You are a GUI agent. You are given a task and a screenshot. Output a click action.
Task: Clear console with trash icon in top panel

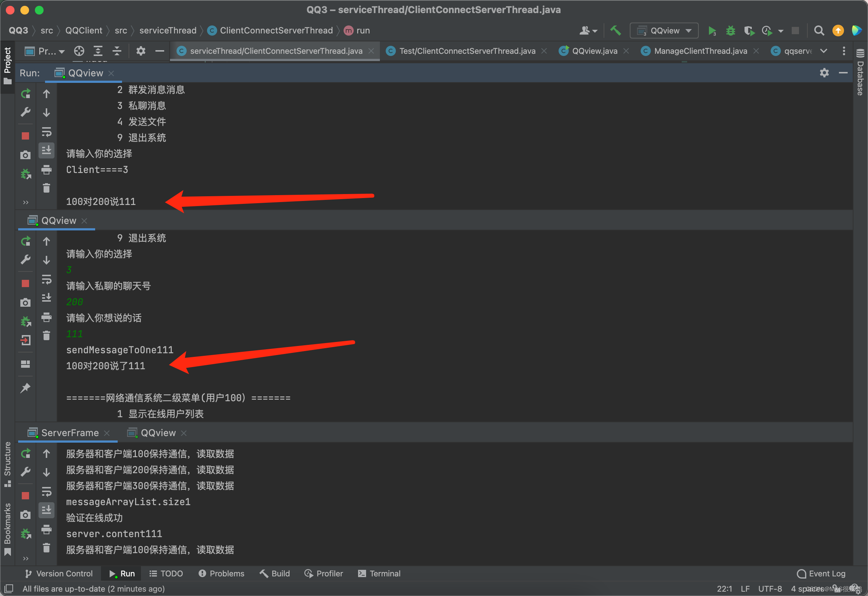[46, 188]
